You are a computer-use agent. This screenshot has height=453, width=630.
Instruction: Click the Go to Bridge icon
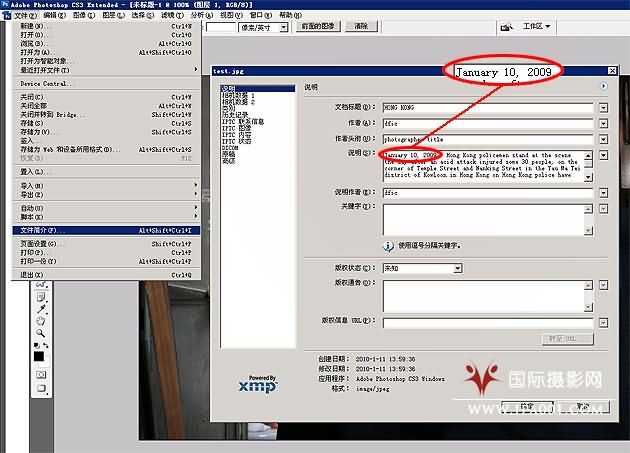(507, 27)
